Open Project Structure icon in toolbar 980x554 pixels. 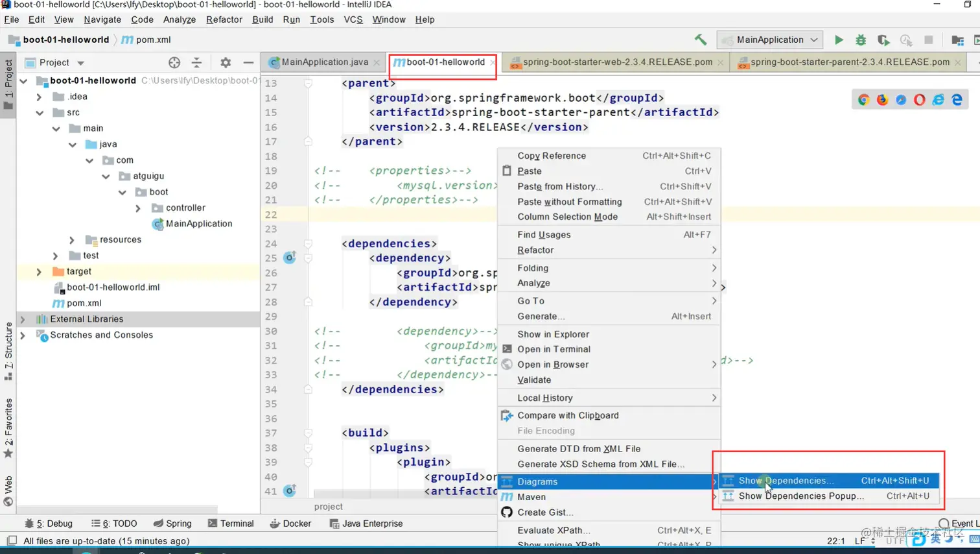(x=957, y=40)
